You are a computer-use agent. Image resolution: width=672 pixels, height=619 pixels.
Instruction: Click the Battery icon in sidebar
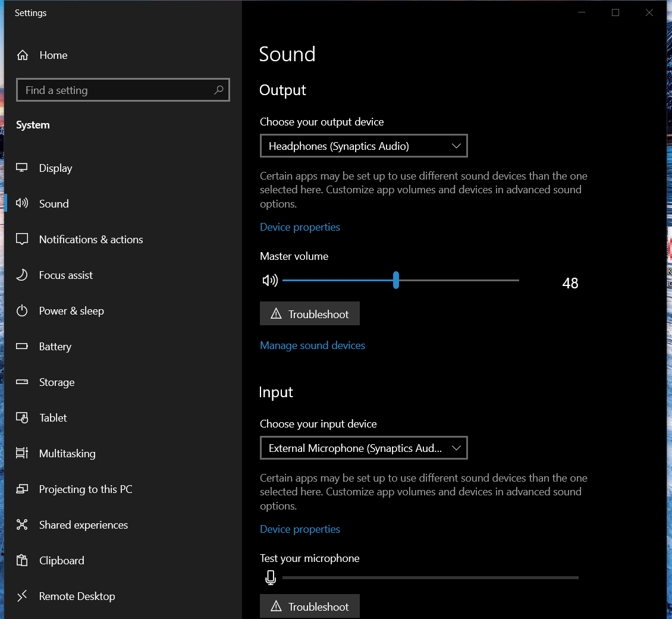pyautogui.click(x=22, y=347)
